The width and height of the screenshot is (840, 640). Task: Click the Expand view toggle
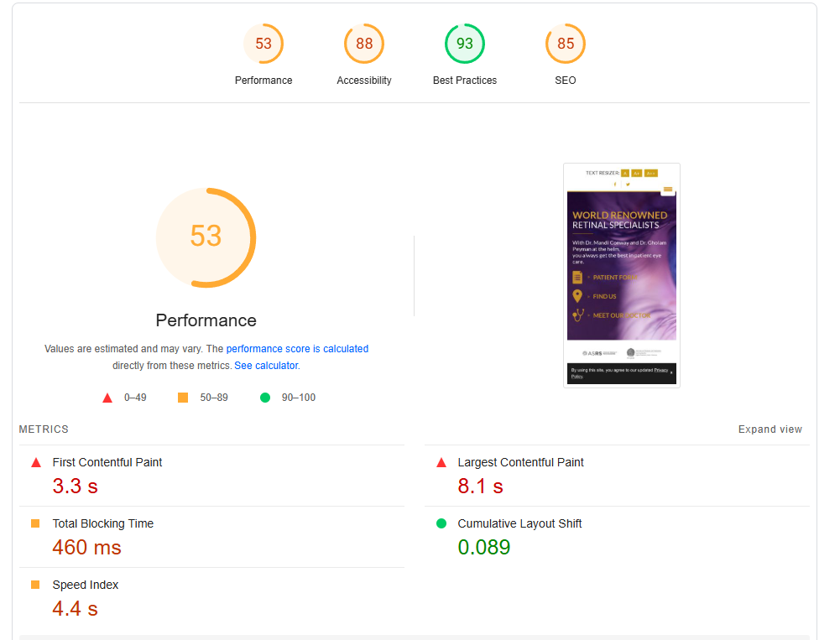(x=770, y=429)
